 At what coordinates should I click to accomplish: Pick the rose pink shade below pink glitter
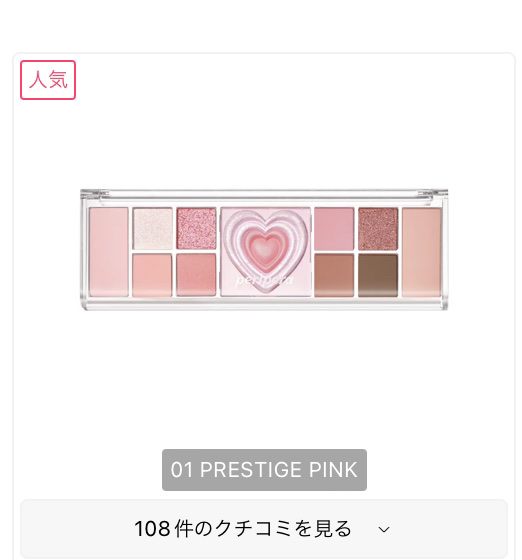(x=196, y=275)
